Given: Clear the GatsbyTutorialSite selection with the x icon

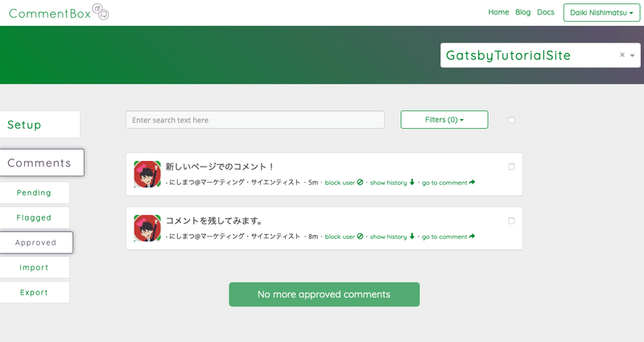Looking at the screenshot, I should [622, 55].
